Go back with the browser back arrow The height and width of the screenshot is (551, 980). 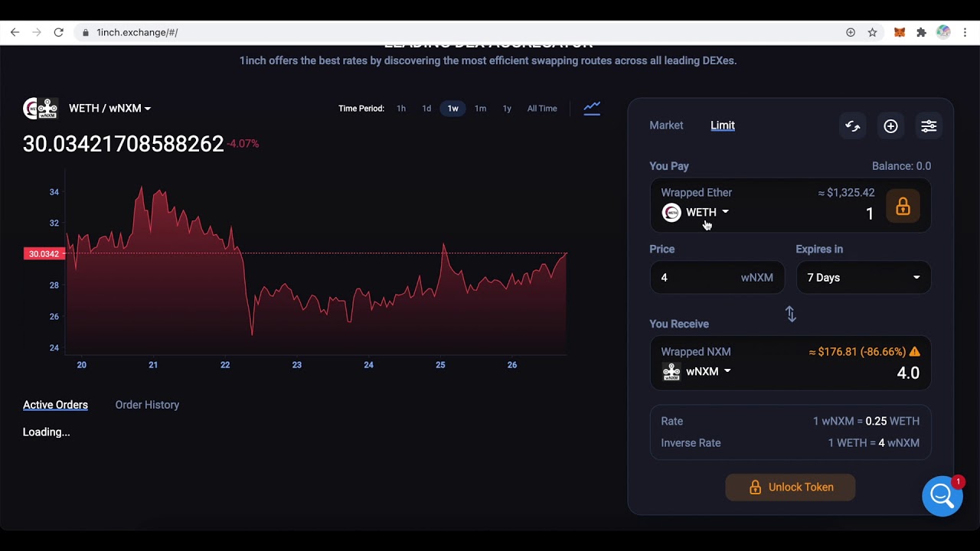(15, 32)
